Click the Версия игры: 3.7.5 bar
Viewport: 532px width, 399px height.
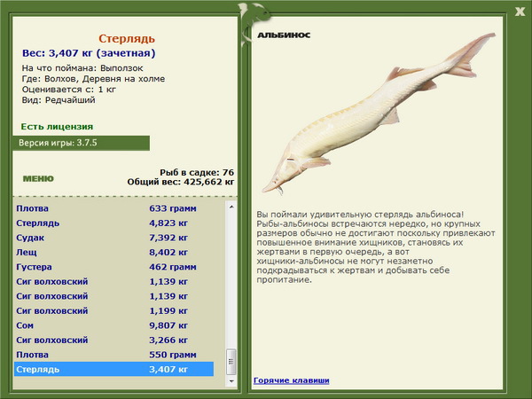(x=81, y=143)
